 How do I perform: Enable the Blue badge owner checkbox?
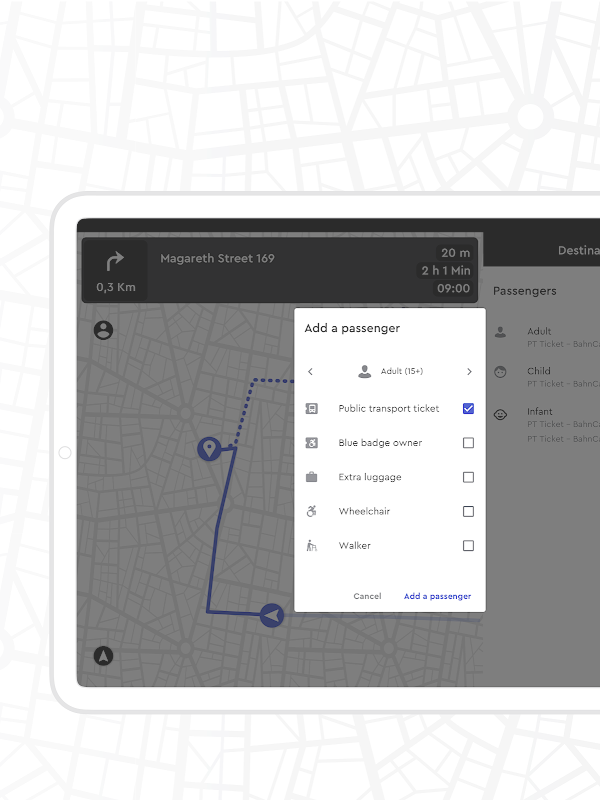click(468, 443)
